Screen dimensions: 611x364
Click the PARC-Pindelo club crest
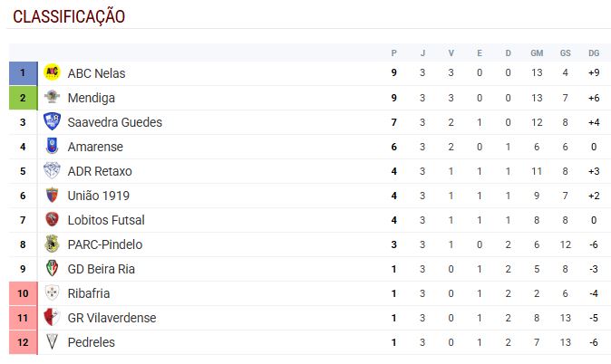pos(52,244)
